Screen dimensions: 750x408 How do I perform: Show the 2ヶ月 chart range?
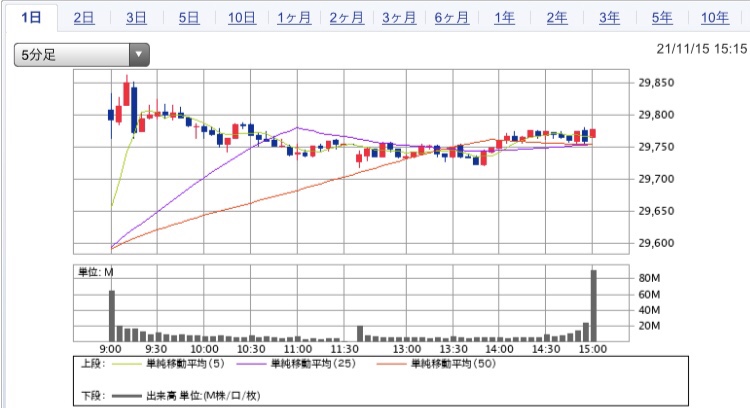(x=347, y=18)
